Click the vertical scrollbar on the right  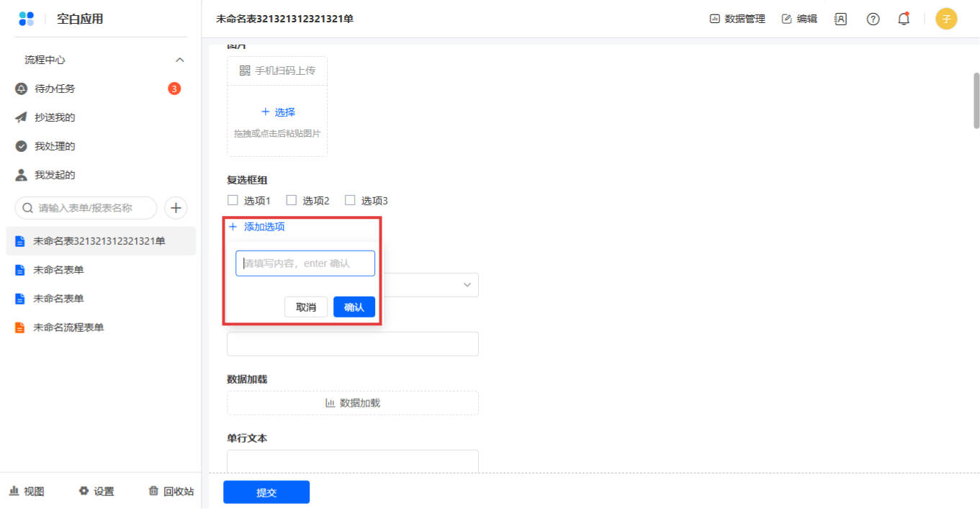[x=976, y=99]
